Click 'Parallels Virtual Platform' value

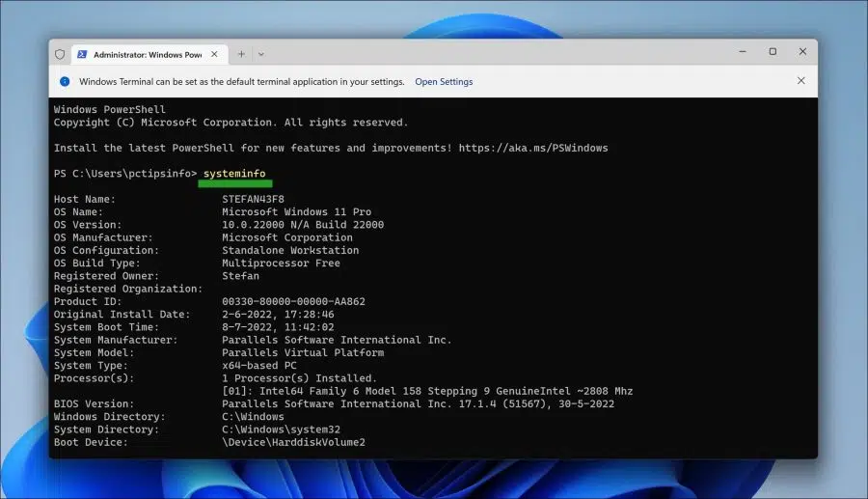(303, 352)
